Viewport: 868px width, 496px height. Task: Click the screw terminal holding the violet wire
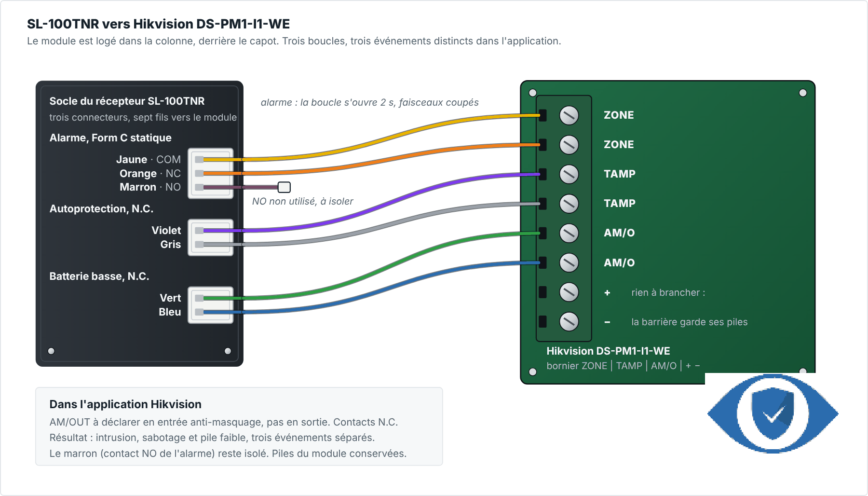(x=569, y=174)
